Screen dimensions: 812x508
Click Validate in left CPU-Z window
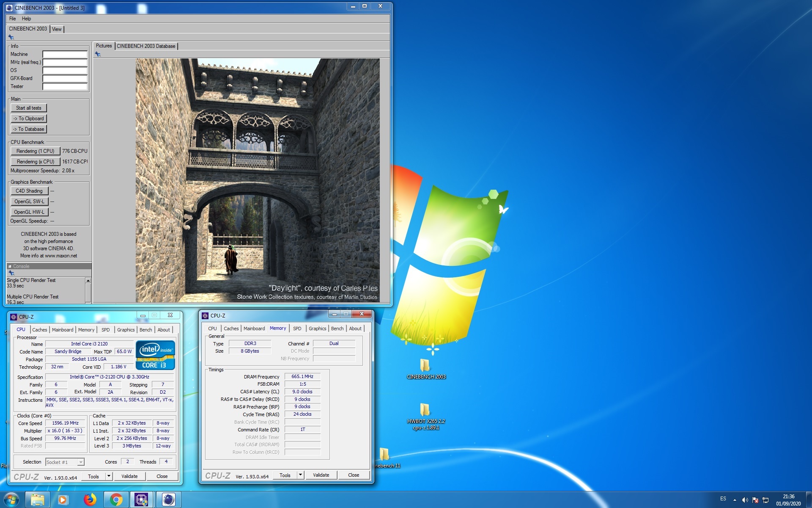(x=129, y=476)
